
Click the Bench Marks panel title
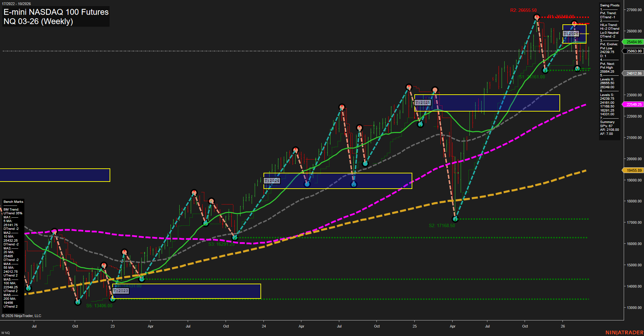(x=13, y=201)
